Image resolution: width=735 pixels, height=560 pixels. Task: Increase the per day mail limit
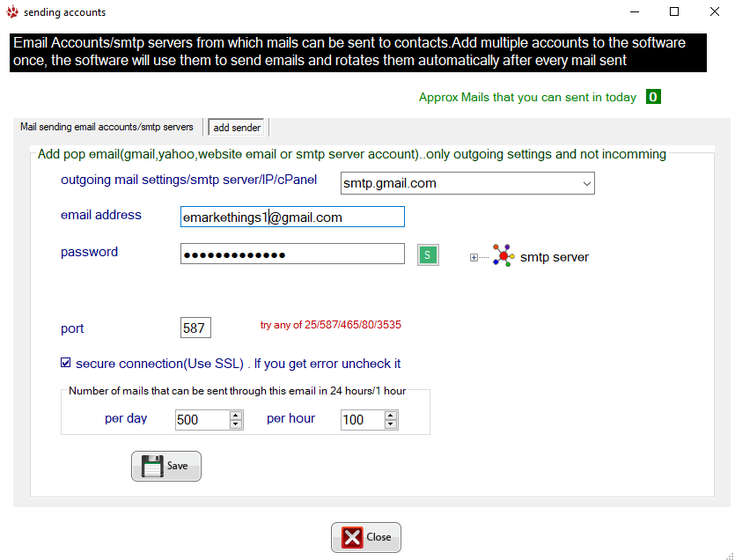click(235, 416)
